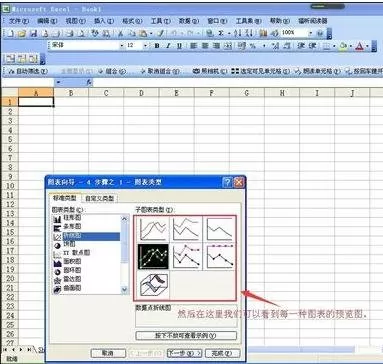Select 雷达图 in the chart type list

tap(72, 279)
